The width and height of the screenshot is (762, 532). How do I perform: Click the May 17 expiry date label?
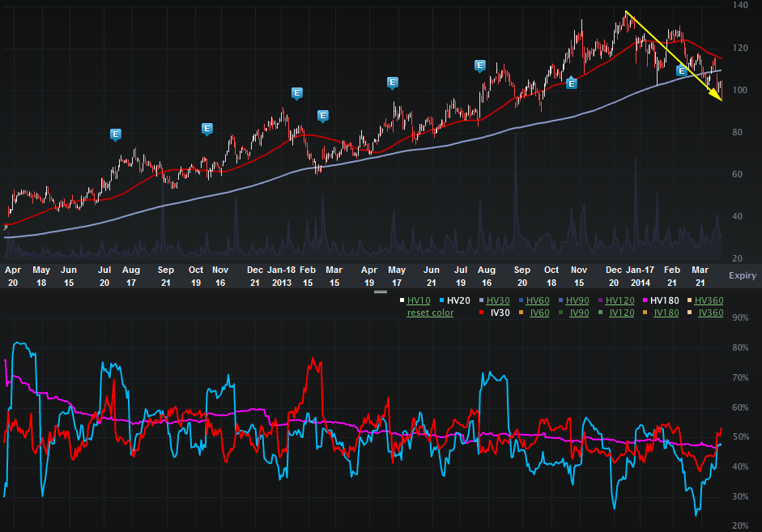tap(397, 276)
